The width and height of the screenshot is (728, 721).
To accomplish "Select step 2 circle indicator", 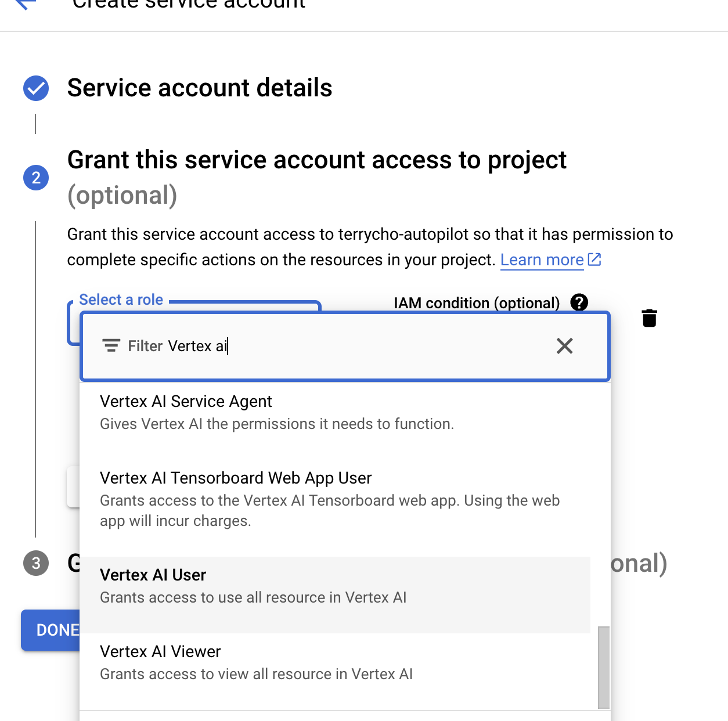I will (36, 178).
